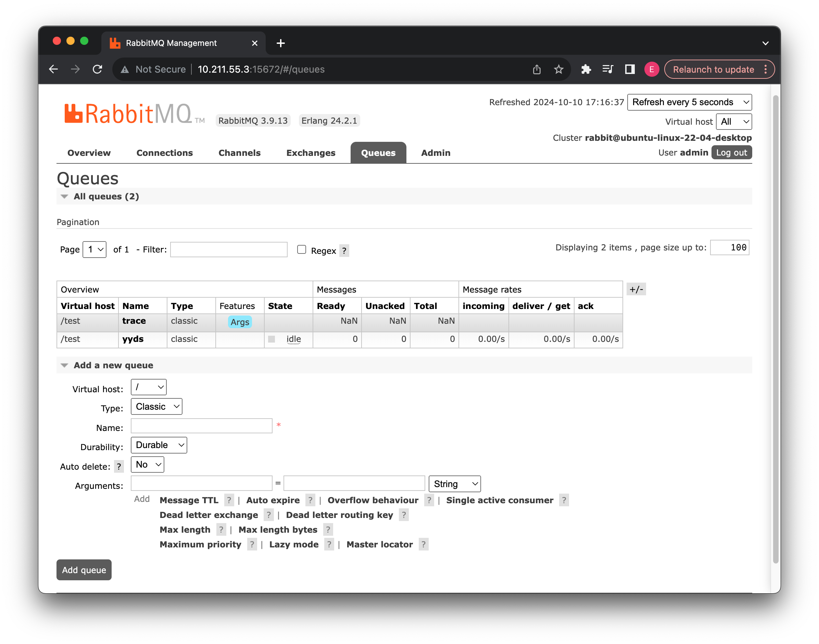The image size is (819, 644).
Task: Open the Refresh every 5 seconds dropdown
Action: [x=689, y=102]
